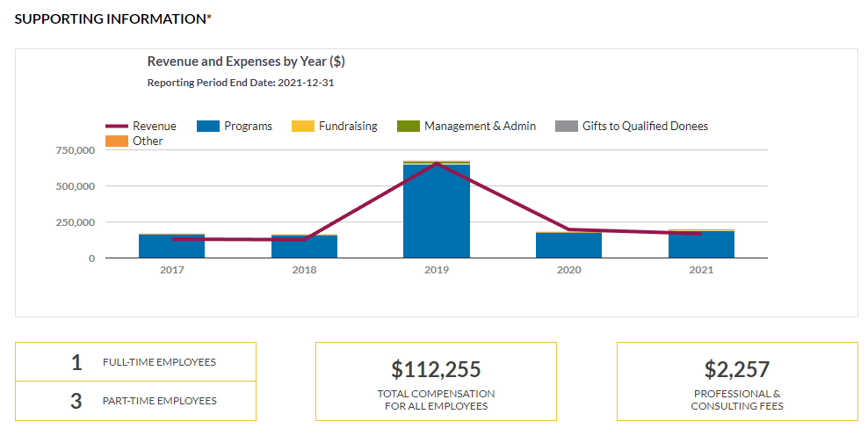Hide the Management & Admin legend series
The width and height of the screenshot is (868, 436).
click(x=409, y=126)
